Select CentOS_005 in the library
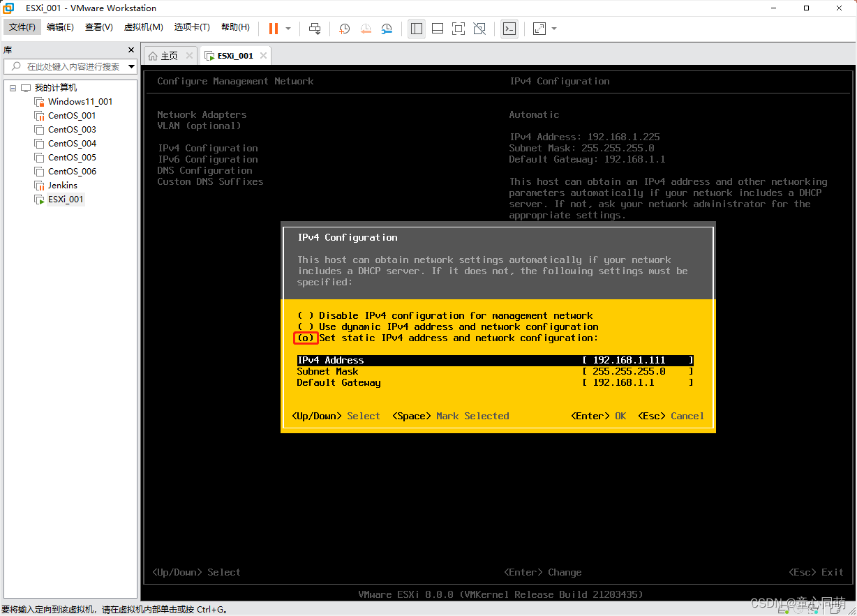Viewport: 857px width, 616px height. click(x=72, y=157)
